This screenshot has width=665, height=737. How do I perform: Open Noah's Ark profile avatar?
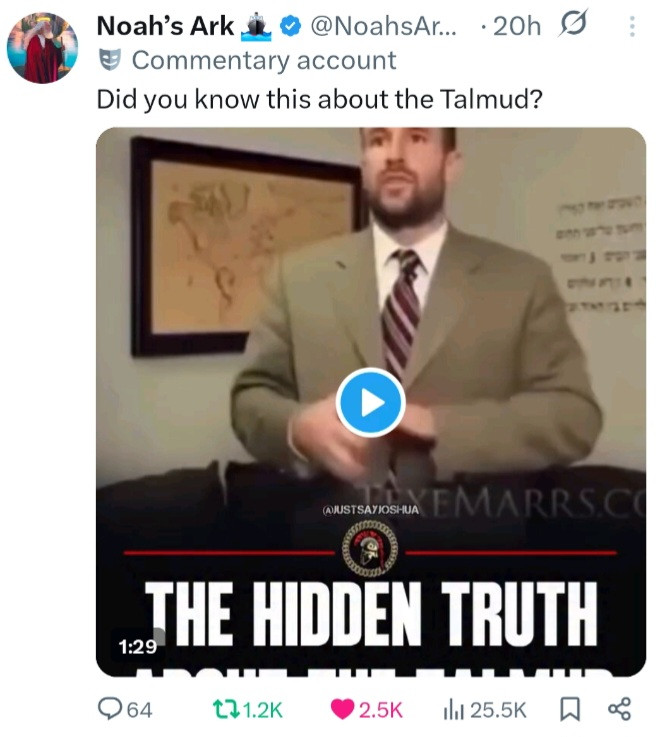(42, 48)
